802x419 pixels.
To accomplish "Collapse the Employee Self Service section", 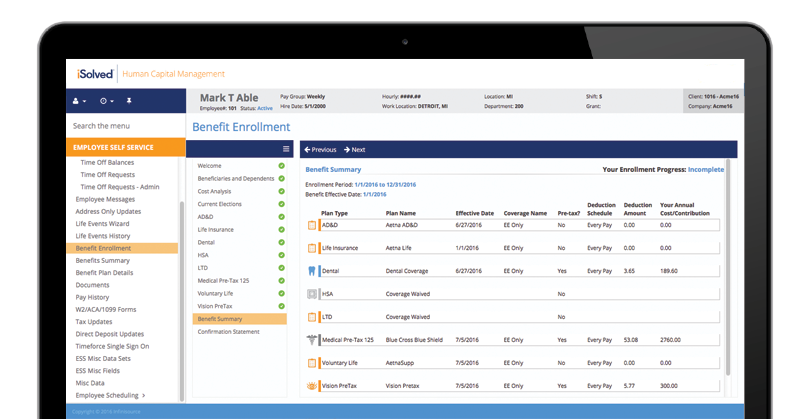I will 126,147.
